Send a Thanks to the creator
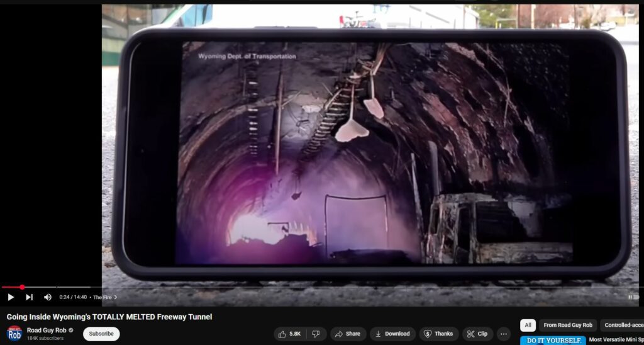The height and width of the screenshot is (345, 644). (x=438, y=334)
